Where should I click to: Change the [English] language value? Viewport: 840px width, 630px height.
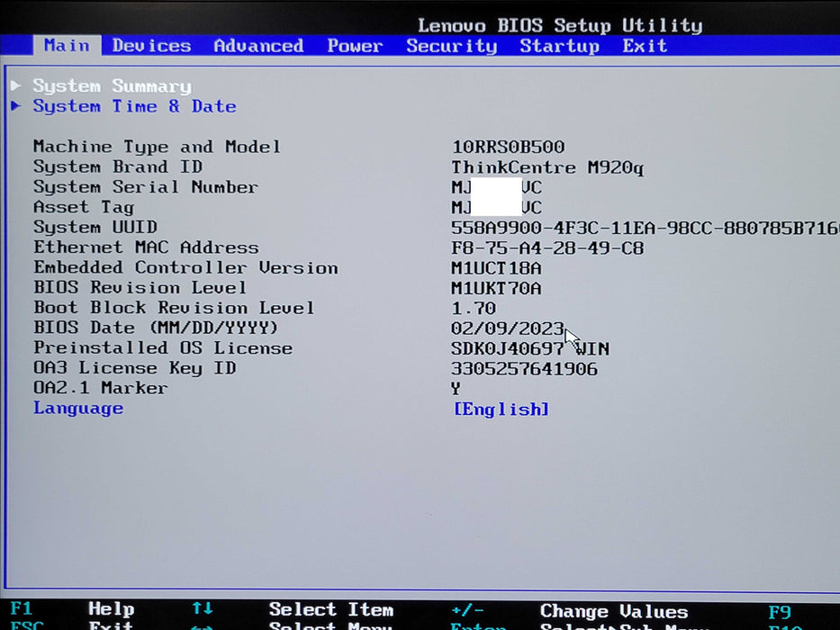point(501,409)
